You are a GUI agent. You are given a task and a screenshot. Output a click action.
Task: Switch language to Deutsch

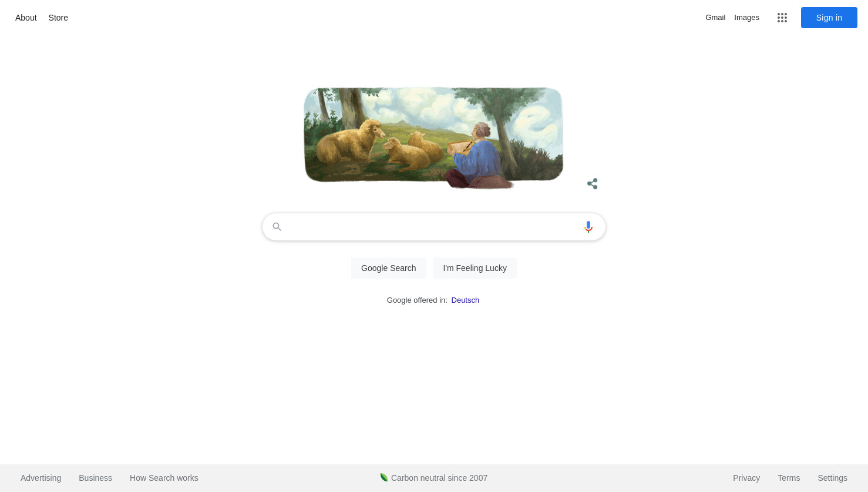[x=465, y=300]
